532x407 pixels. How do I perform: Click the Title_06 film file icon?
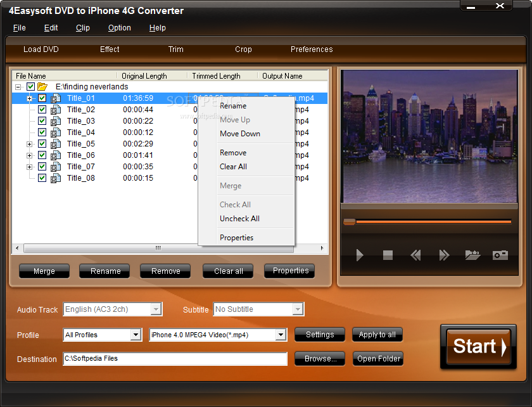click(56, 155)
